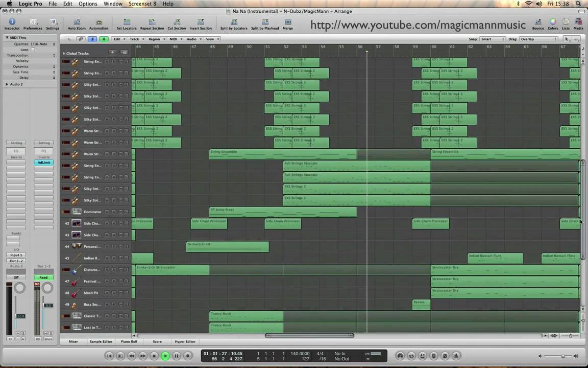Switch to the Mixer tab
Image resolution: width=588 pixels, height=368 pixels.
[x=73, y=342]
